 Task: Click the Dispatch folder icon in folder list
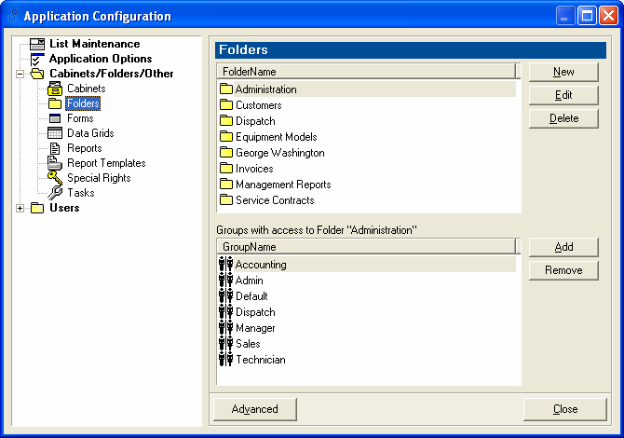point(226,121)
